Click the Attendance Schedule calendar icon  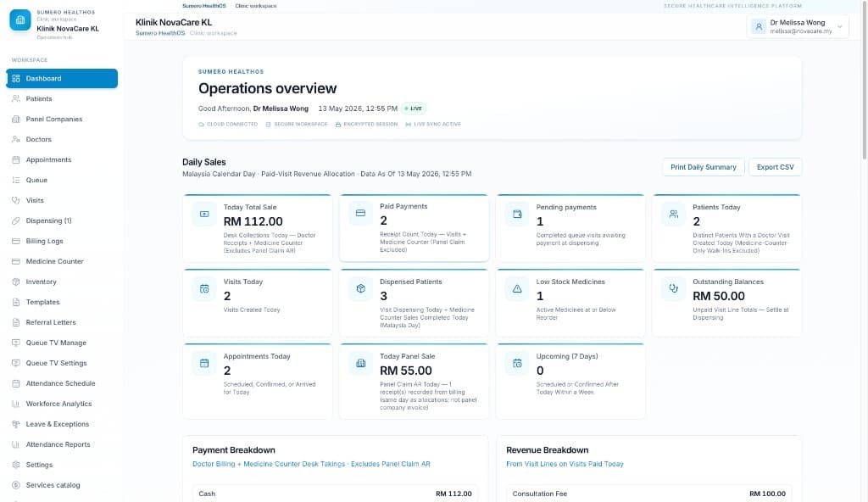point(16,383)
